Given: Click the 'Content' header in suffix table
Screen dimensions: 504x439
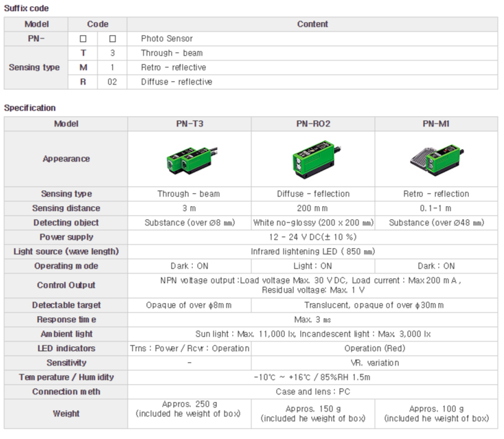Looking at the screenshot, I should [x=312, y=24].
